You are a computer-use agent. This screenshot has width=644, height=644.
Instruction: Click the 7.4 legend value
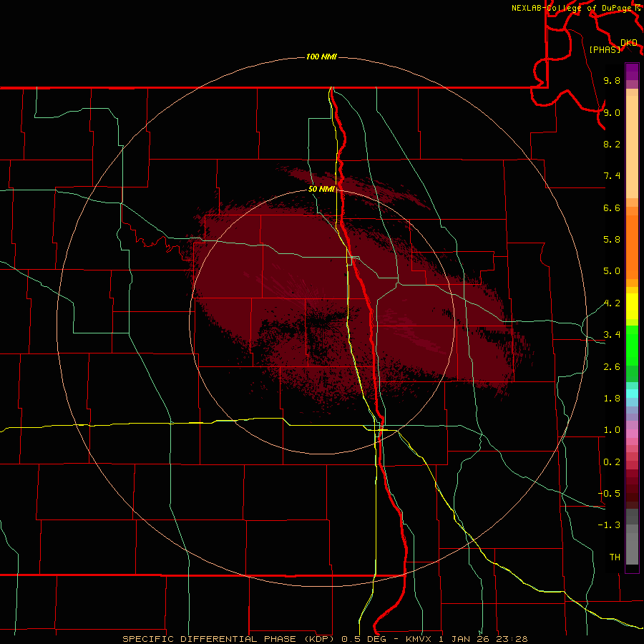[612, 176]
